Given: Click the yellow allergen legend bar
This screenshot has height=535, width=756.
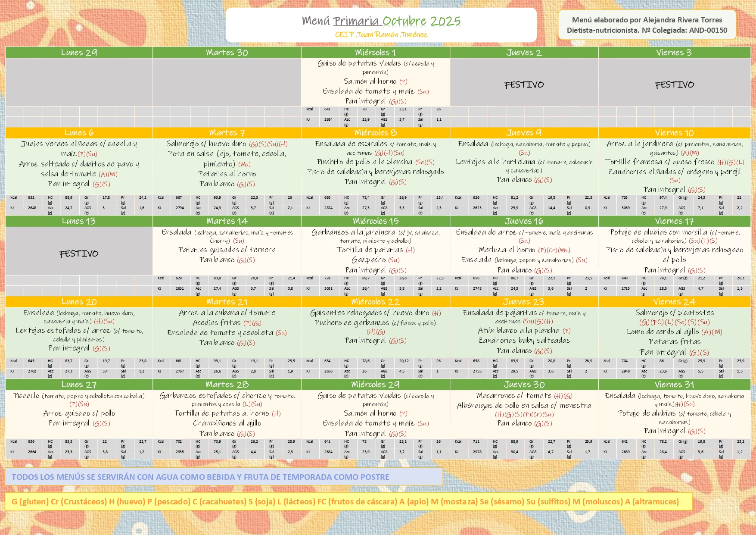Looking at the screenshot, I should click(x=348, y=501).
